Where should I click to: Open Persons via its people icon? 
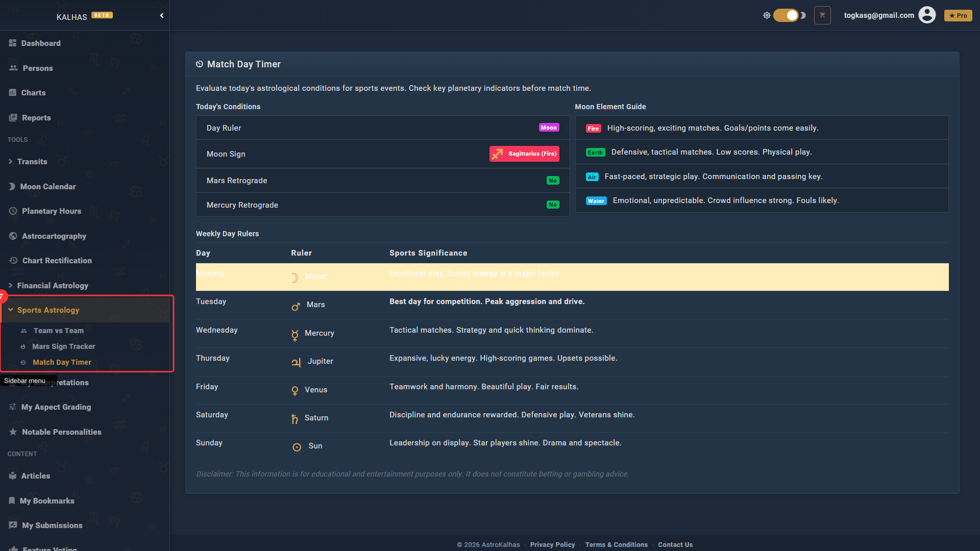point(13,68)
